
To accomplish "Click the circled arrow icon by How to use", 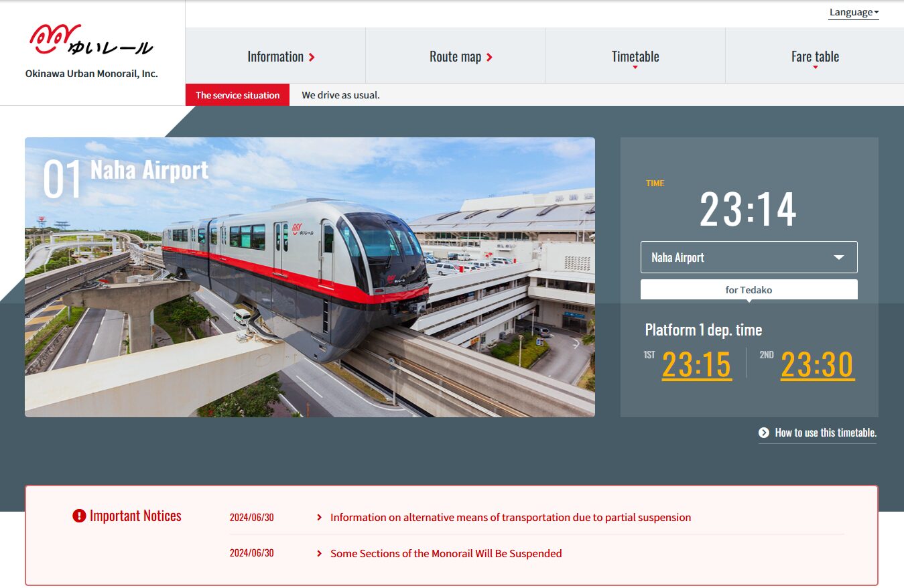I will click(x=764, y=433).
